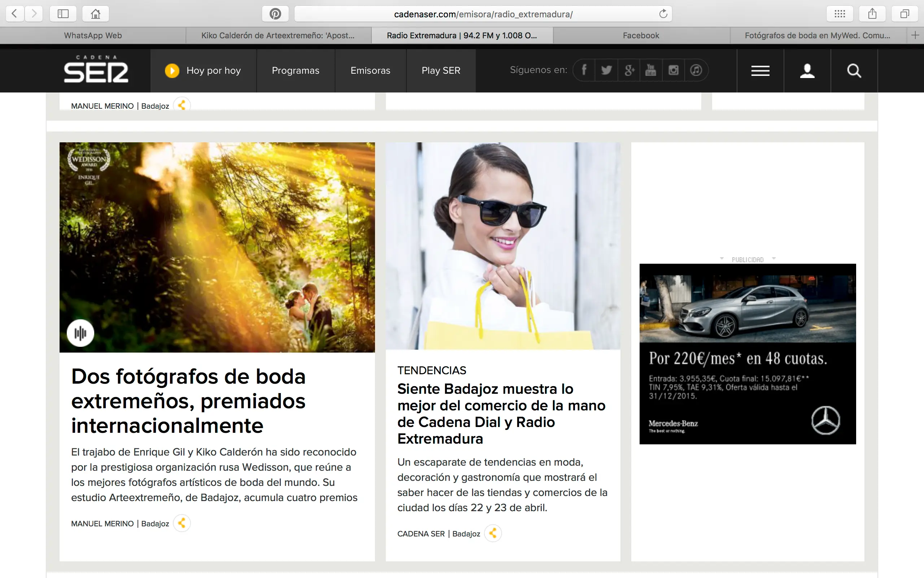Show the Safari sidebar
Viewport: 924px width, 578px height.
click(63, 14)
